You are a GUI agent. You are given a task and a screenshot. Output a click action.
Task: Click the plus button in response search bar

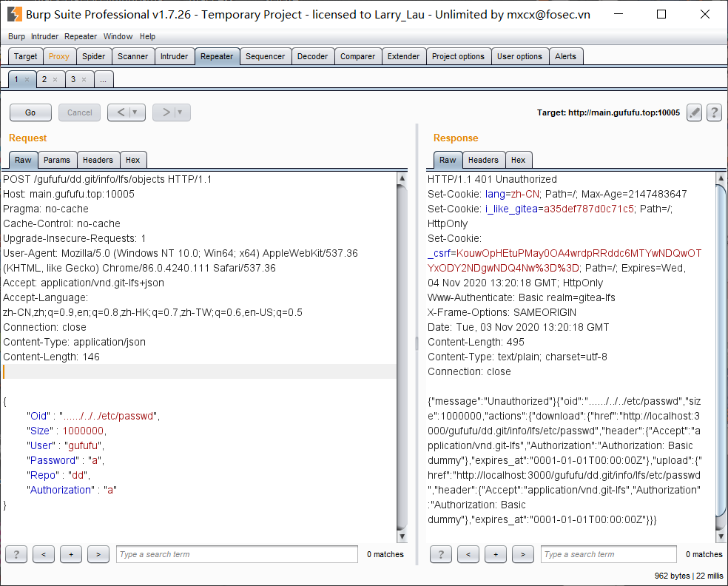click(496, 554)
